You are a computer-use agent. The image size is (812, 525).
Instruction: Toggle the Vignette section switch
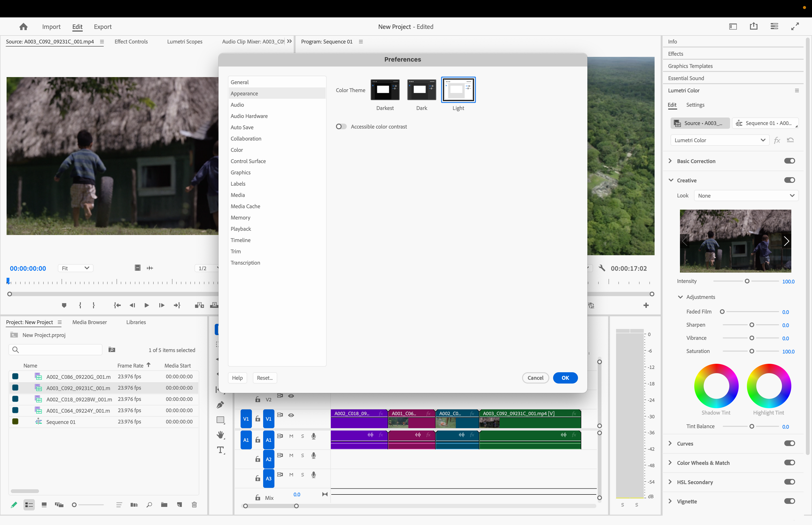[789, 501]
